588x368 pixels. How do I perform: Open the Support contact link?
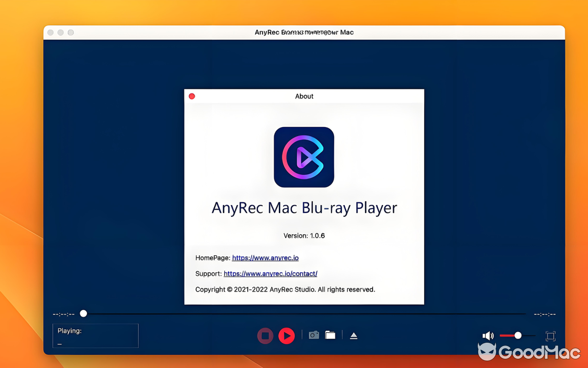click(270, 274)
